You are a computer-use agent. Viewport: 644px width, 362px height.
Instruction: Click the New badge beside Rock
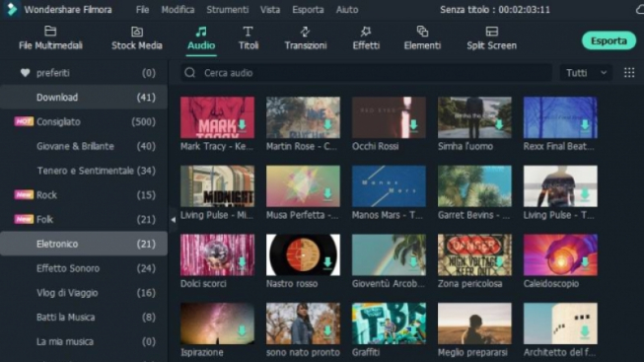click(x=24, y=194)
